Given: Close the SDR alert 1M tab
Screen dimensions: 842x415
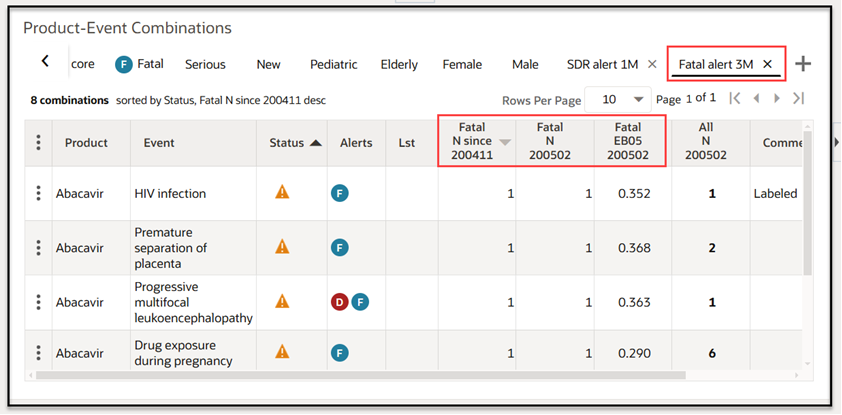Looking at the screenshot, I should (652, 64).
